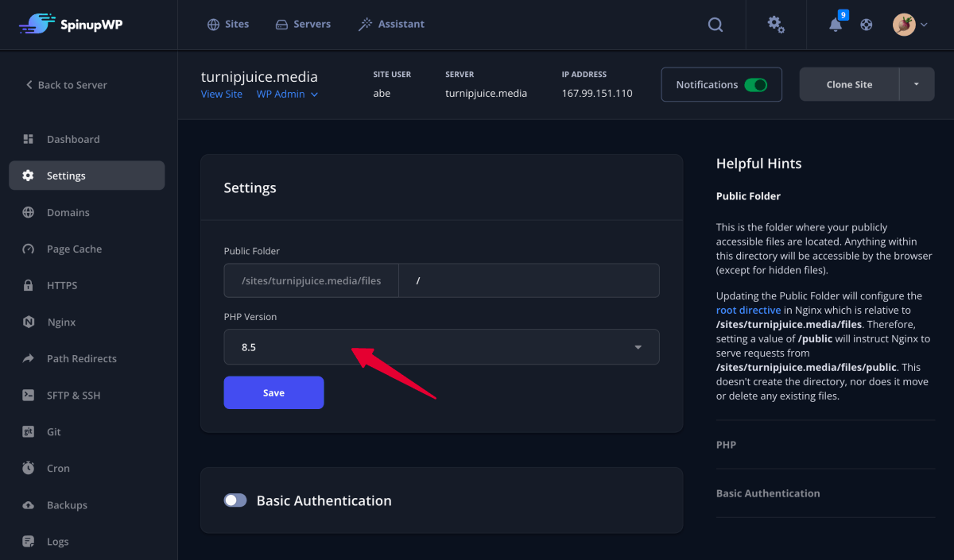Click the Settings gear sidebar icon

pos(29,176)
